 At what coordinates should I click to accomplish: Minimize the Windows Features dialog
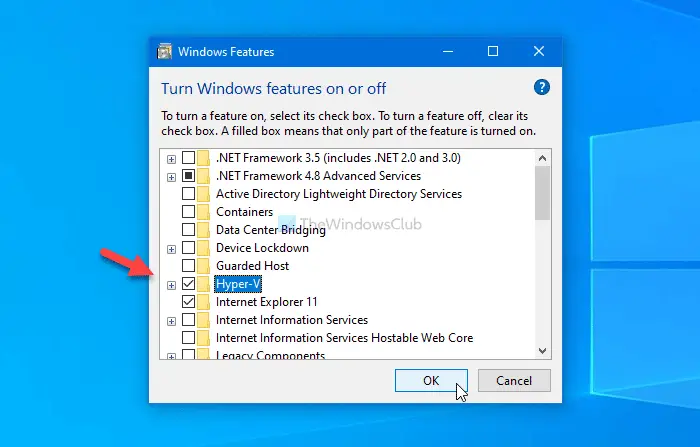tap(448, 52)
